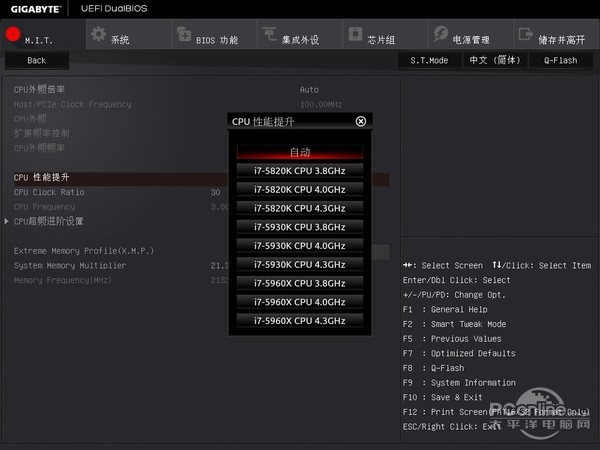Pick i7-5930K CPU 3.8GHz preset
This screenshot has width=600, height=450.
click(300, 227)
